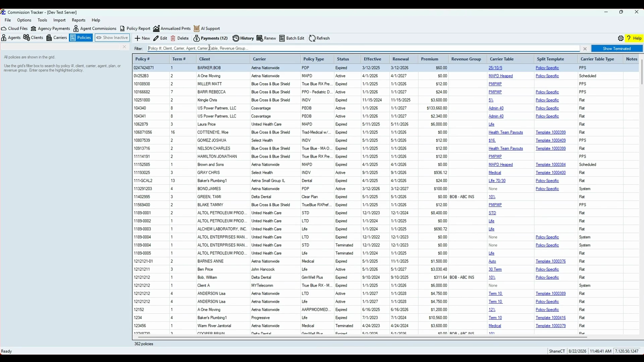Open the Import menu
This screenshot has height=362, width=644.
click(x=59, y=20)
